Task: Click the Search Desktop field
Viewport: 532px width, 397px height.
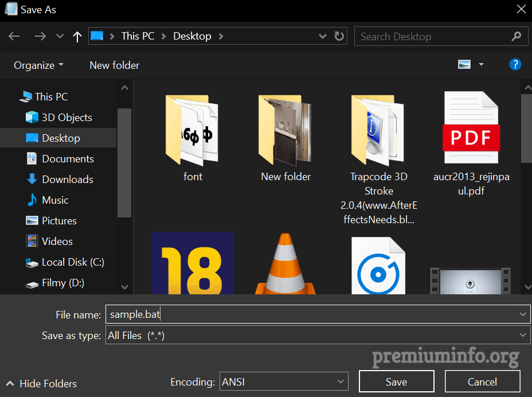Action: [441, 36]
